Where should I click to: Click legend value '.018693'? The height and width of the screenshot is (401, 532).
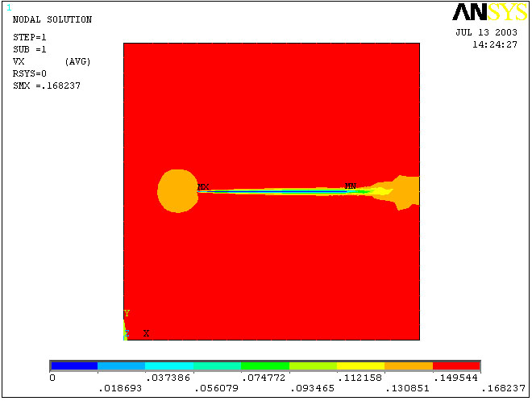click(120, 388)
